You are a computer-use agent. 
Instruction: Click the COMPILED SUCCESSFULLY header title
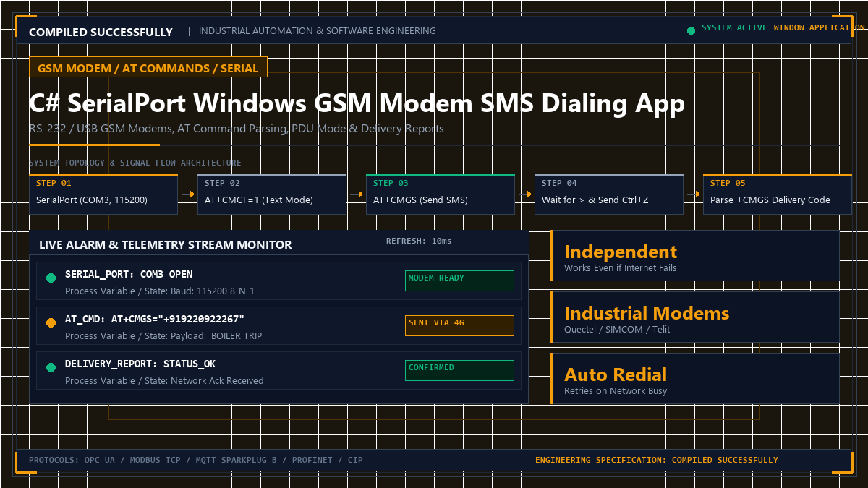(101, 32)
